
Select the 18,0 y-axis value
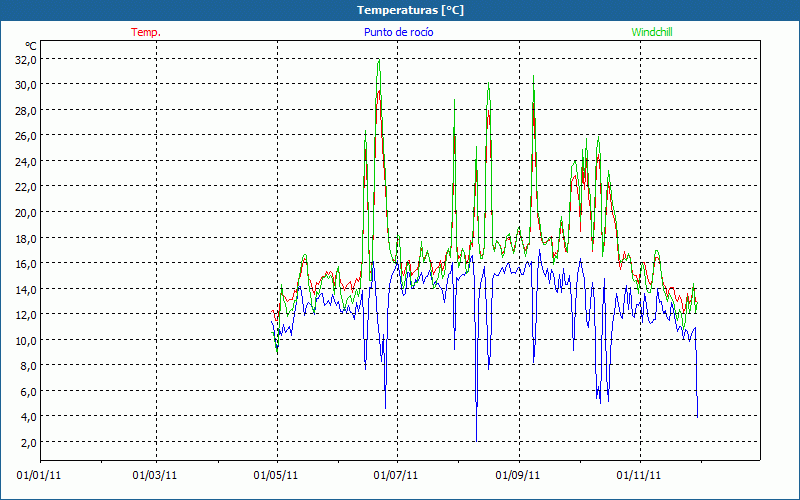(x=26, y=238)
